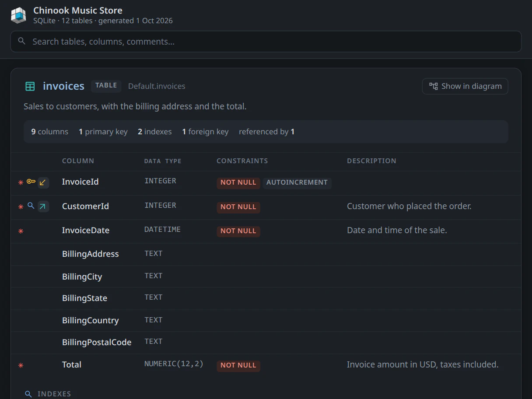This screenshot has height=399, width=532.
Task: Click TEXT type of BillingPostalCode
Action: click(x=154, y=341)
